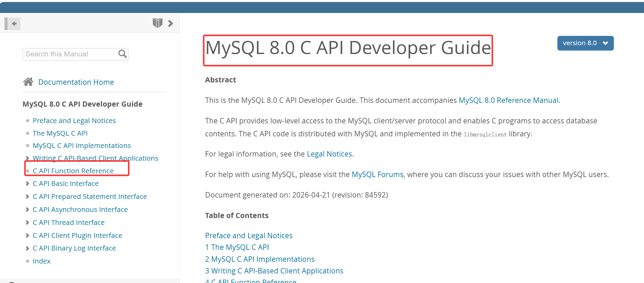
Task: Open Writing C API-Based Client Applications sidebar link
Action: (x=96, y=158)
